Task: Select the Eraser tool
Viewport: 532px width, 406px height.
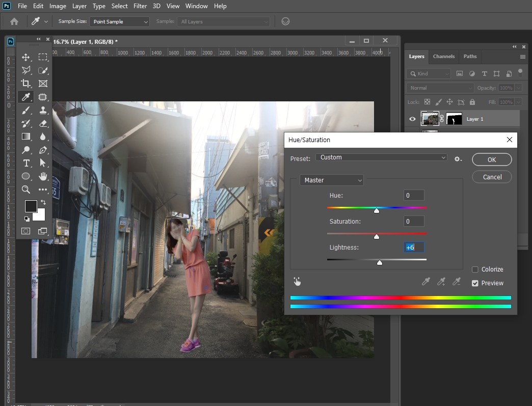Action: click(x=43, y=123)
